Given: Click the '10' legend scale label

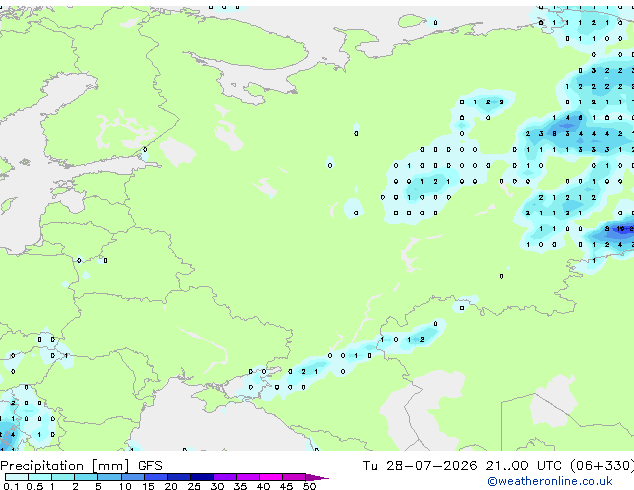Looking at the screenshot, I should pyautogui.click(x=125, y=486).
